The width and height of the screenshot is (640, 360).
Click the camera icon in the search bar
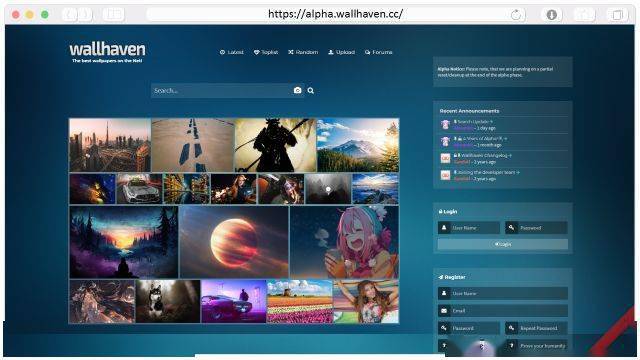[x=298, y=90]
